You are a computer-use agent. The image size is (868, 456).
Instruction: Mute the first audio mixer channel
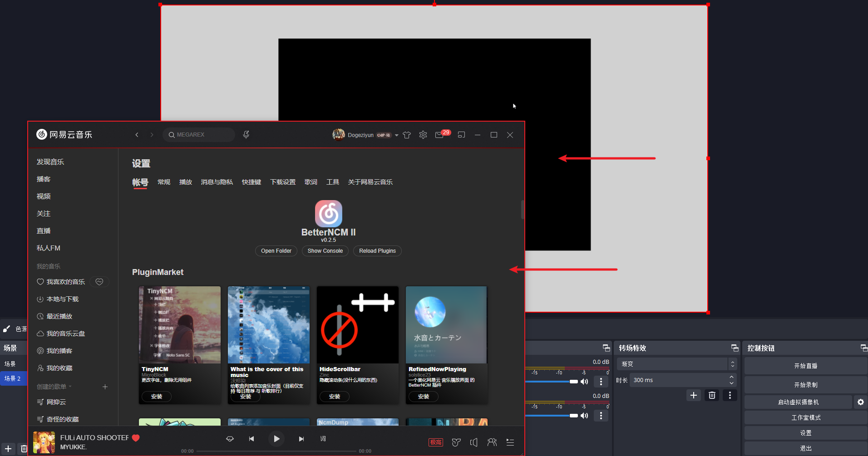coord(584,382)
